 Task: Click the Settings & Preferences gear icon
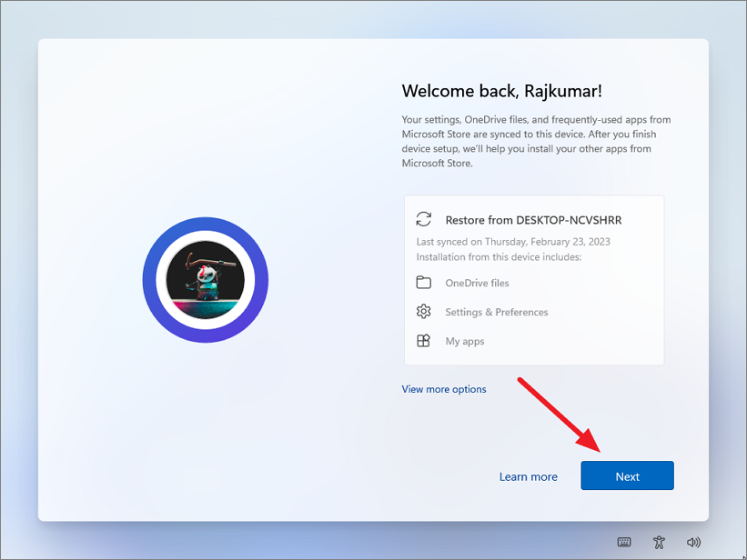(423, 312)
